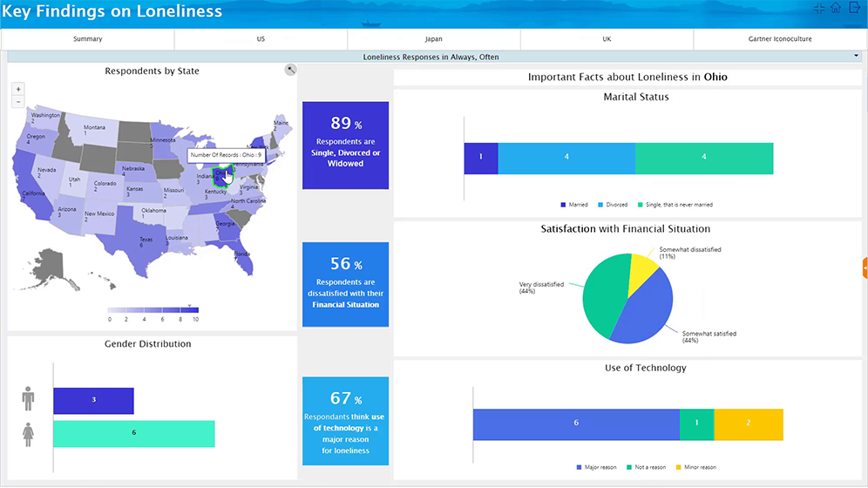
Task: Click the Not a reason legend item
Action: [x=646, y=468]
